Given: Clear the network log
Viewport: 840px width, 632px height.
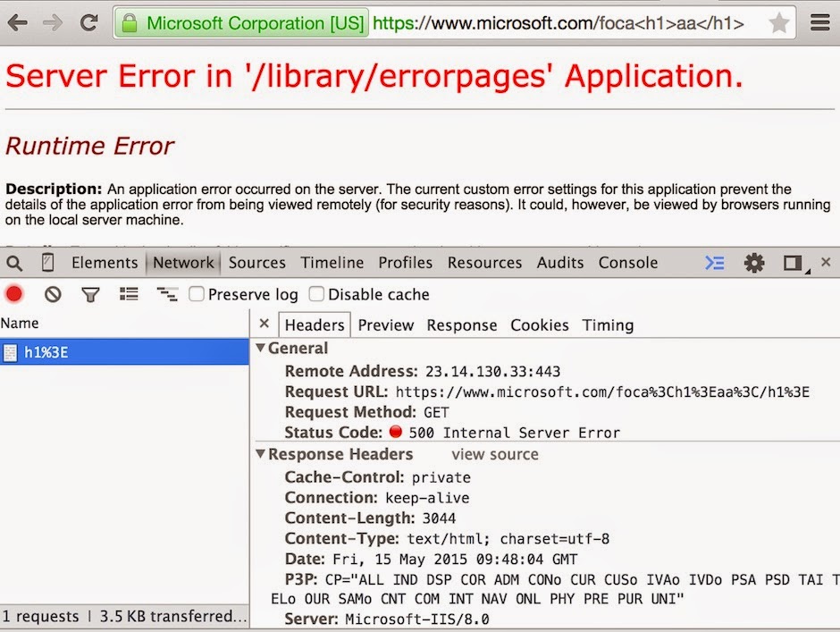Looking at the screenshot, I should 53,294.
